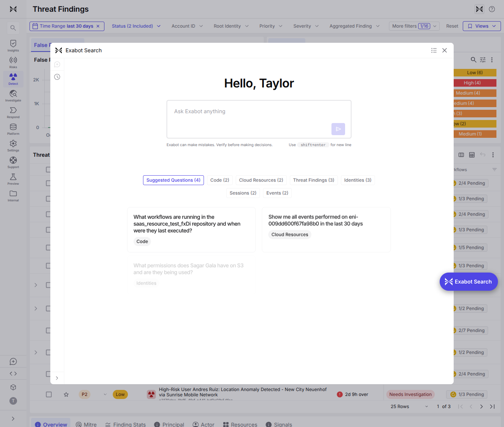Select the Cloud Resources (2) tab

261,180
